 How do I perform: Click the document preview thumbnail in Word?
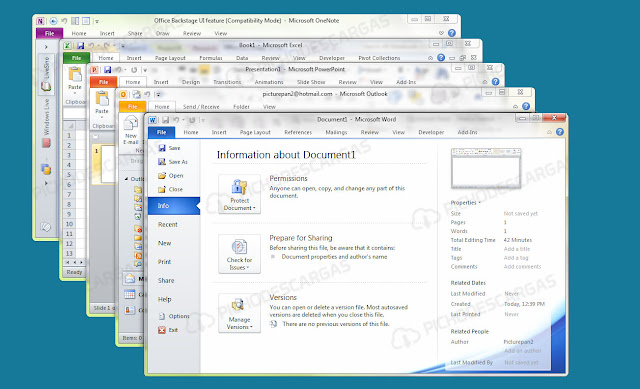point(486,168)
